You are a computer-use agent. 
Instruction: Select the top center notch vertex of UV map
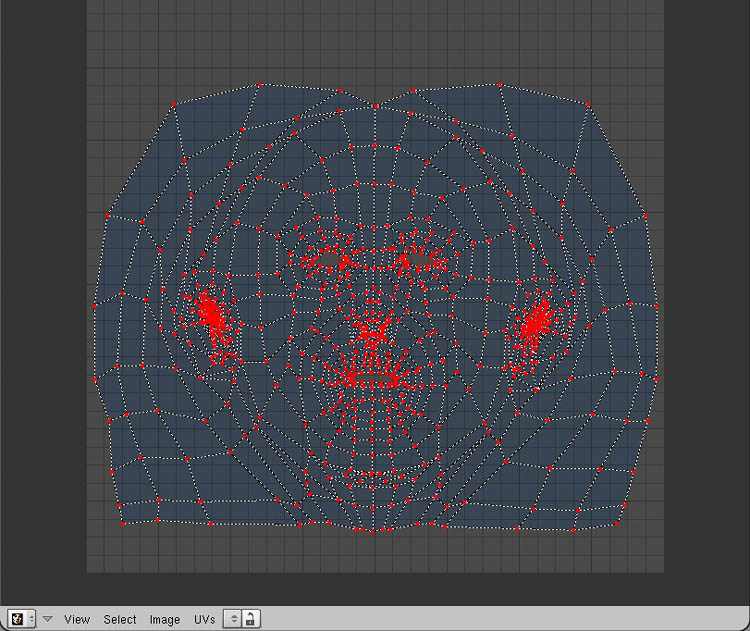pyautogui.click(x=376, y=106)
